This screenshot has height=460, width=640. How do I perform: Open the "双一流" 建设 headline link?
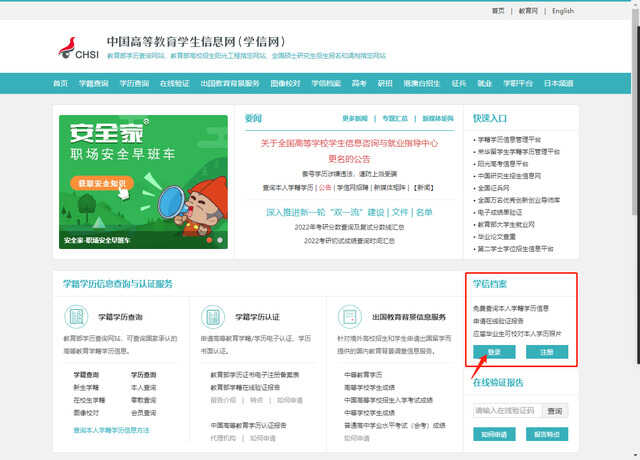pos(325,212)
